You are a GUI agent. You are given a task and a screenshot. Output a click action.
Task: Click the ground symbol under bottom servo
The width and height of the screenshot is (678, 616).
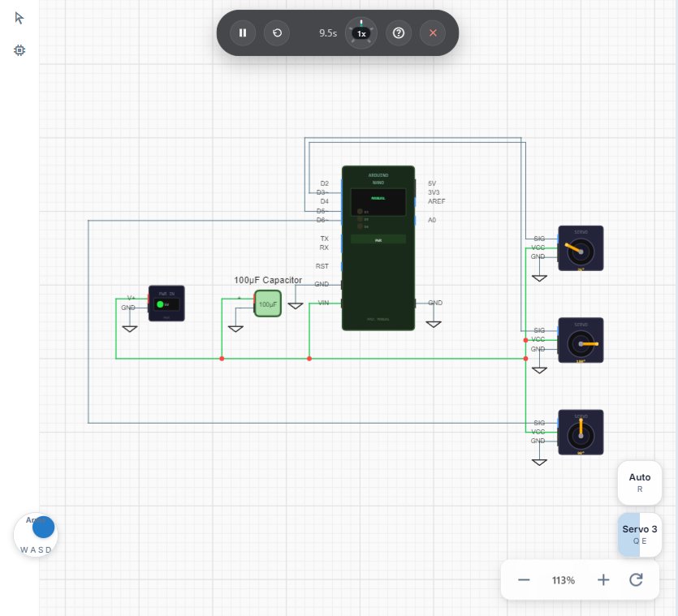pos(539,463)
